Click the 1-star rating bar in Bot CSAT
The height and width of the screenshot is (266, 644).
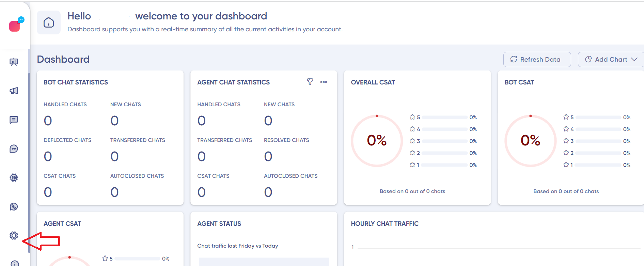coord(598,165)
